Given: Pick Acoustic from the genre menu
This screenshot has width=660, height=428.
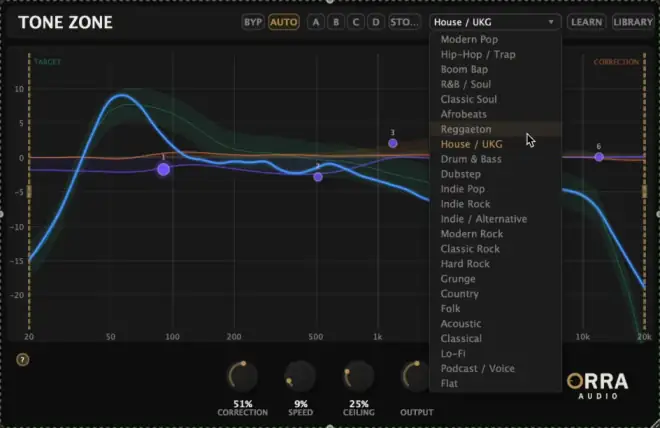Looking at the screenshot, I should pyautogui.click(x=495, y=323).
